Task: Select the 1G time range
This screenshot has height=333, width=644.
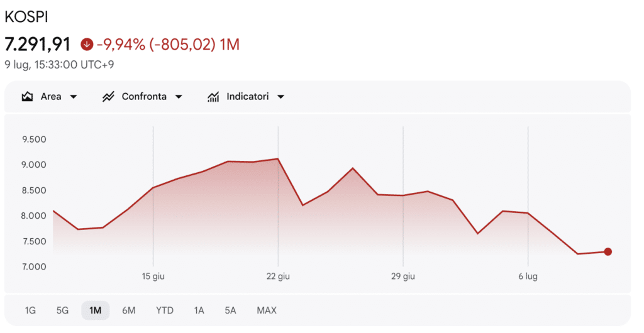Action: tap(30, 310)
